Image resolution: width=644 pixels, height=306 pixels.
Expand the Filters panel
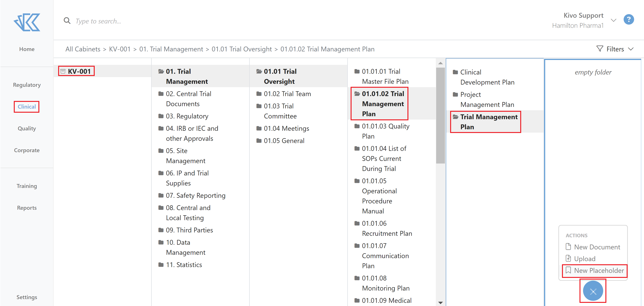(615, 49)
